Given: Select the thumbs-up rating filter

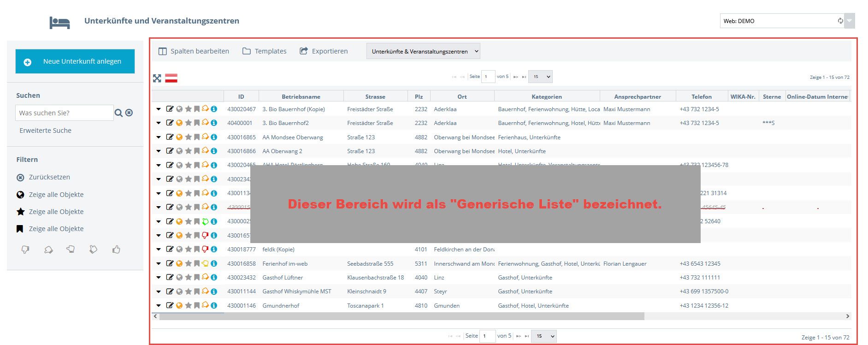Looking at the screenshot, I should click(x=116, y=250).
